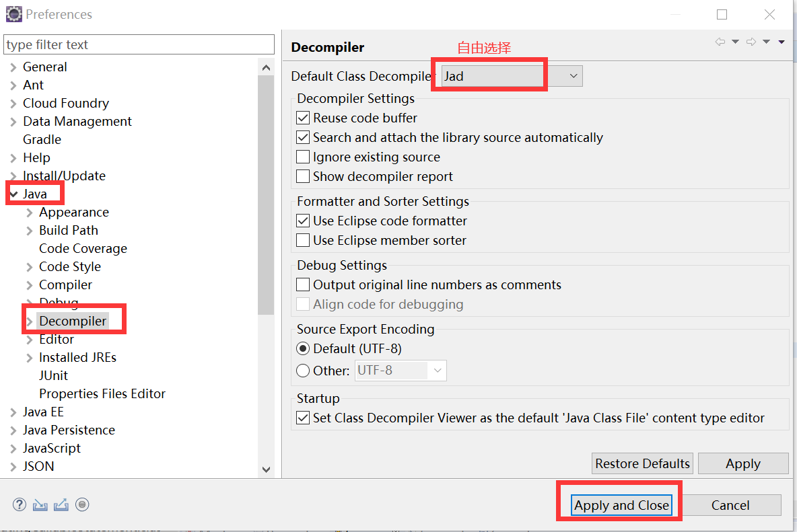Expand the Decompiler subnode arrow
797x532 pixels.
[30, 321]
